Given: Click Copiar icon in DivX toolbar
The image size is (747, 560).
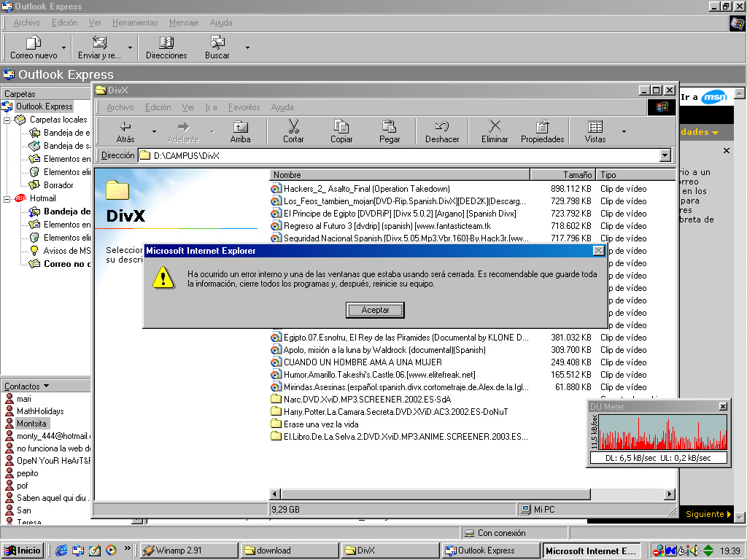Looking at the screenshot, I should (x=341, y=126).
